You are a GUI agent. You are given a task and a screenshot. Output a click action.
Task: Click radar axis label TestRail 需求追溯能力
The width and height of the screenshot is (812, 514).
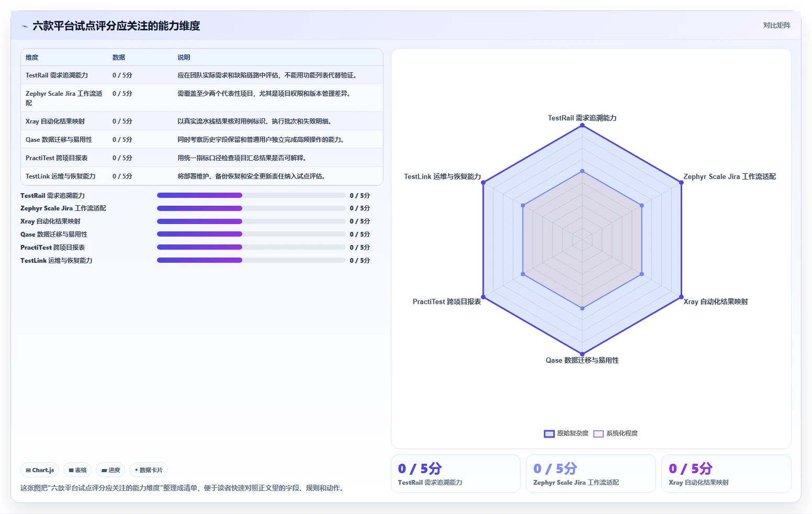pyautogui.click(x=582, y=118)
